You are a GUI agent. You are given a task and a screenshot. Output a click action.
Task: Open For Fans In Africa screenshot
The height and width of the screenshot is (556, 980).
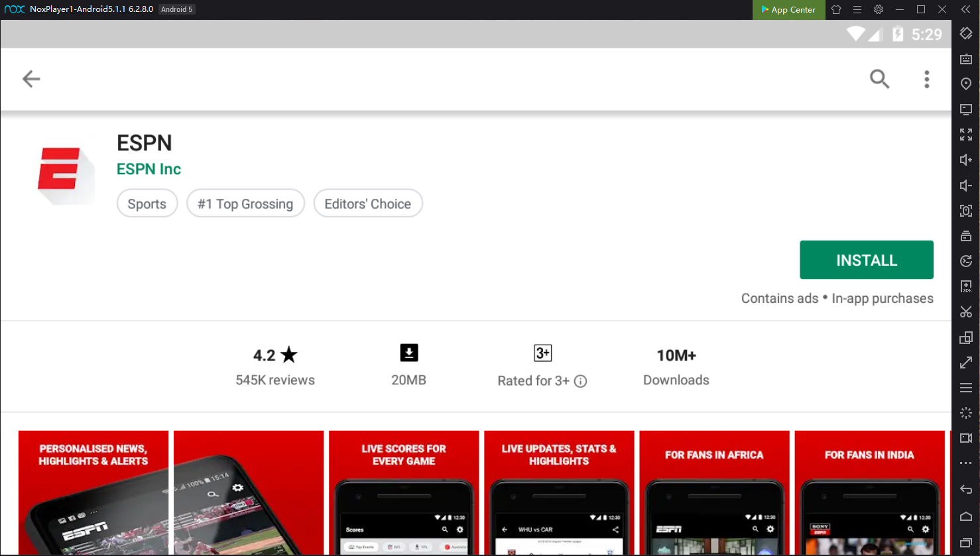pos(714,493)
